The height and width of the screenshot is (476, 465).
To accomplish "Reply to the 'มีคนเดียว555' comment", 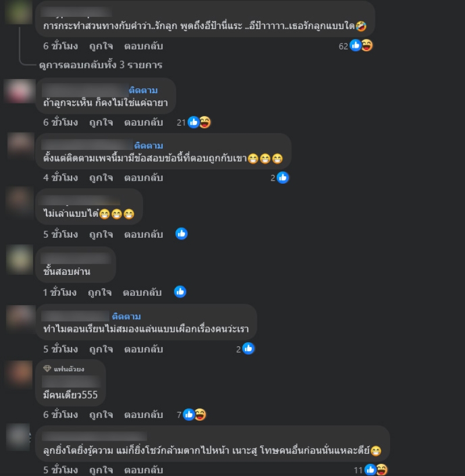I will pos(144,415).
